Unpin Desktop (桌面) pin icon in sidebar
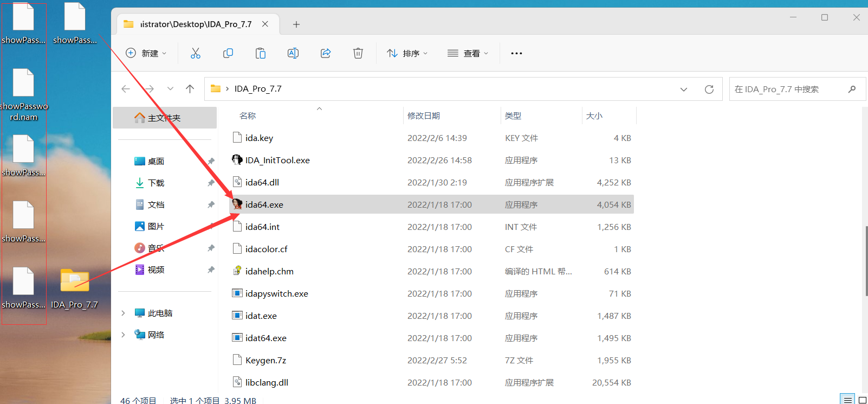868x404 pixels. click(211, 161)
